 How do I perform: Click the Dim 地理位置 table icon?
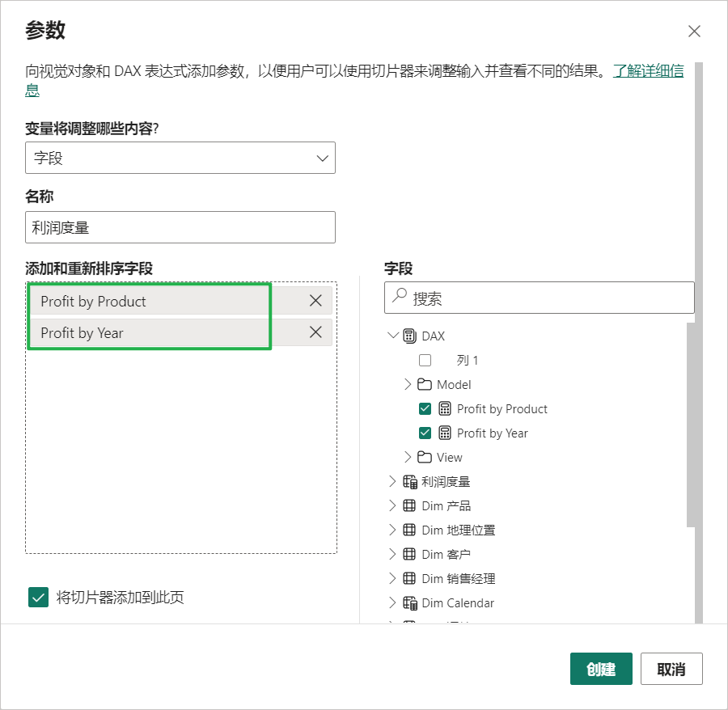[409, 530]
